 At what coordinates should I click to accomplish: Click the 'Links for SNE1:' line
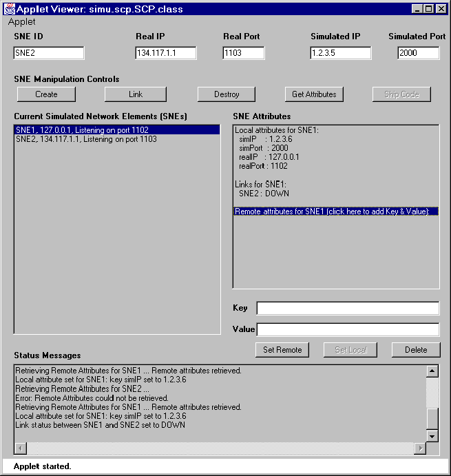point(260,184)
